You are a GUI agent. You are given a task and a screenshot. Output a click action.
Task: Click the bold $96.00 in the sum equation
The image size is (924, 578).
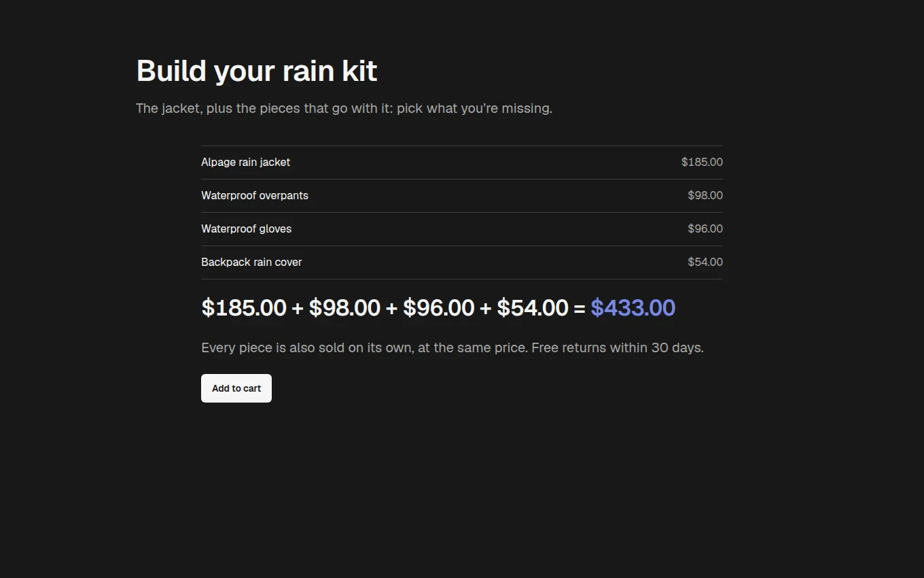[438, 307]
